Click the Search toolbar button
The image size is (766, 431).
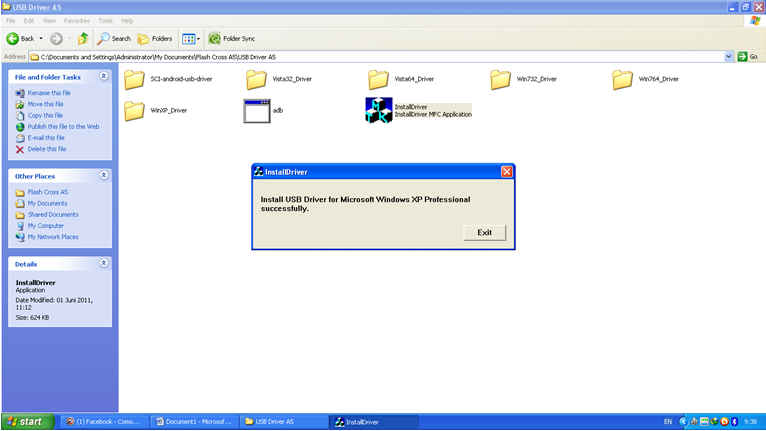tap(114, 39)
